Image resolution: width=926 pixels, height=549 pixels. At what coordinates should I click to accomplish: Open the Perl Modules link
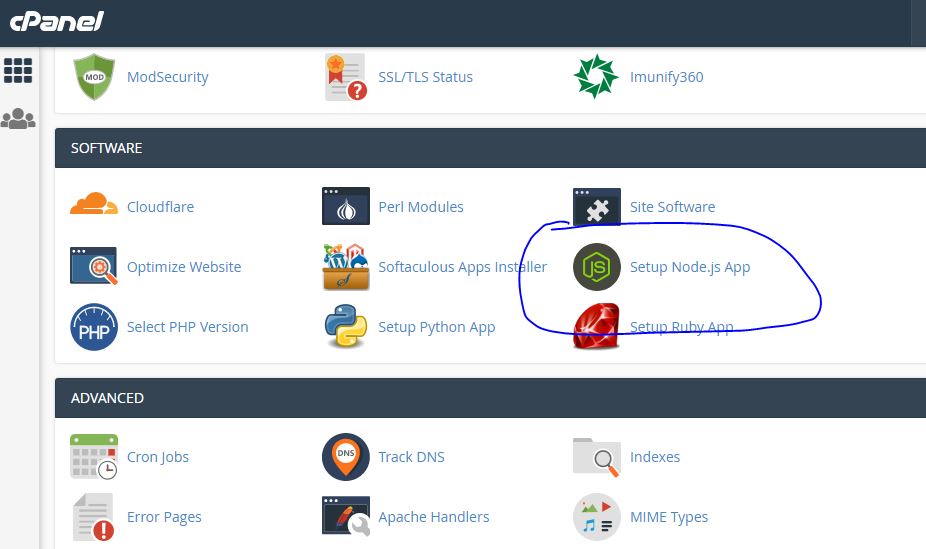click(420, 207)
